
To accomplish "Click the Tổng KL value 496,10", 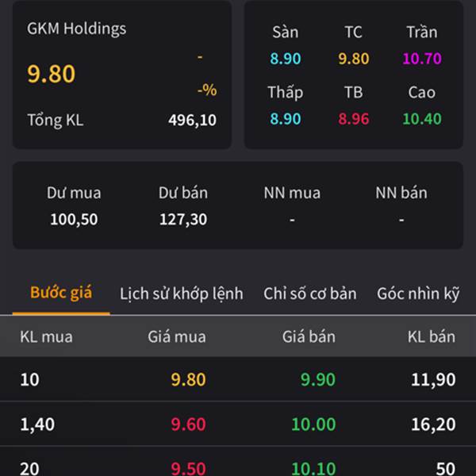I will (x=192, y=120).
